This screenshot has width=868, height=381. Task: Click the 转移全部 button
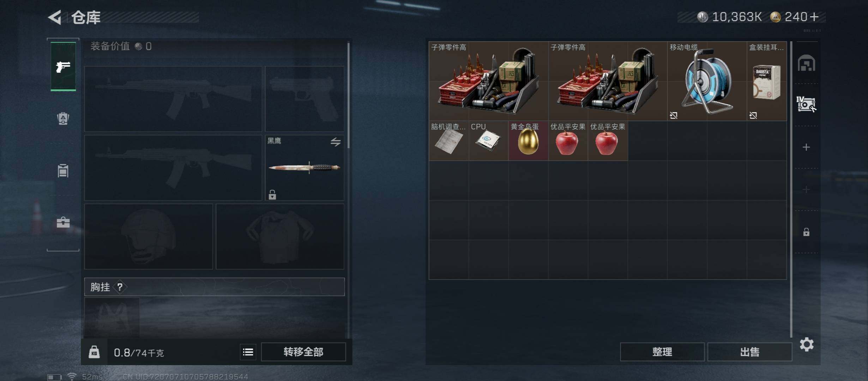(x=303, y=352)
